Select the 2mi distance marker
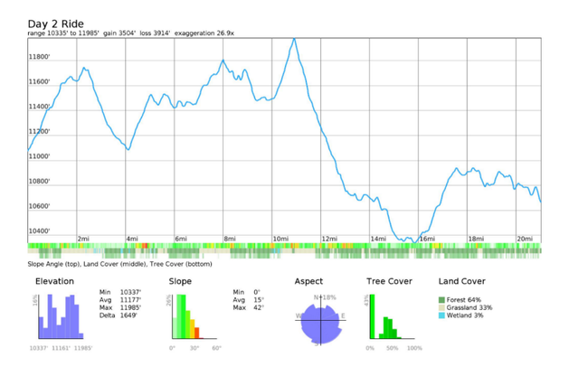This screenshot has width=588, height=367. coord(83,239)
